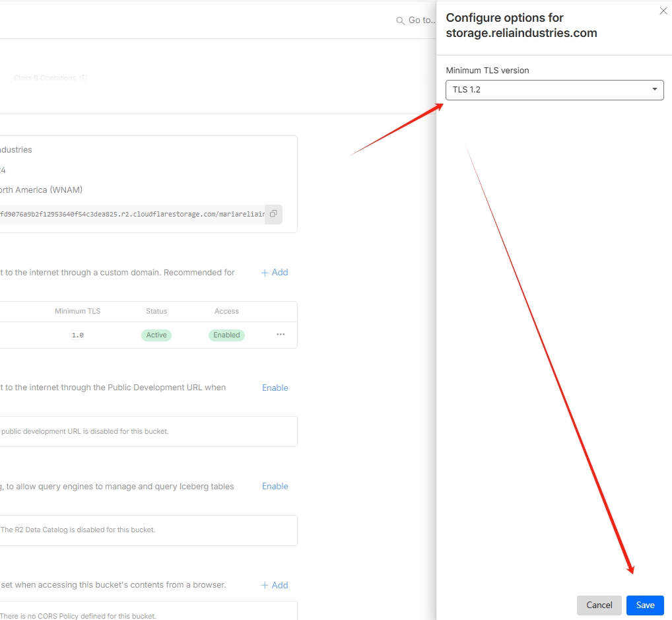Screen dimensions: 672x620
Task: Click the search magnifier icon
Action: click(x=400, y=21)
